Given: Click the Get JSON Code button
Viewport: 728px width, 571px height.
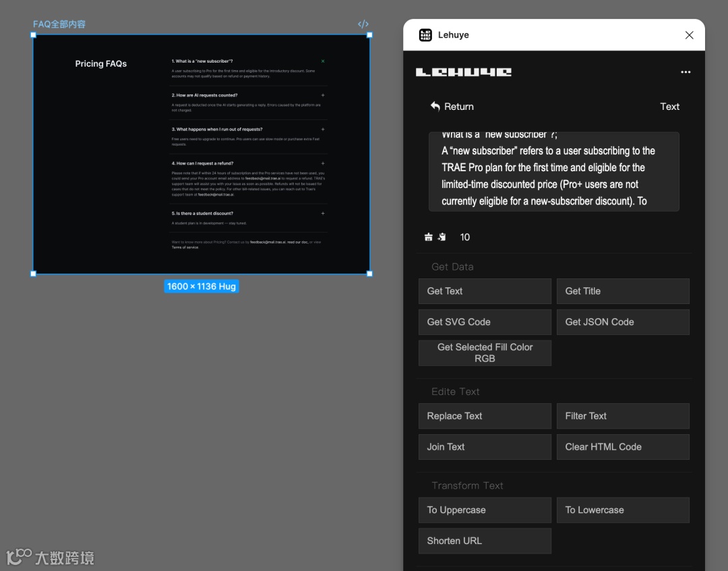Looking at the screenshot, I should coord(623,322).
